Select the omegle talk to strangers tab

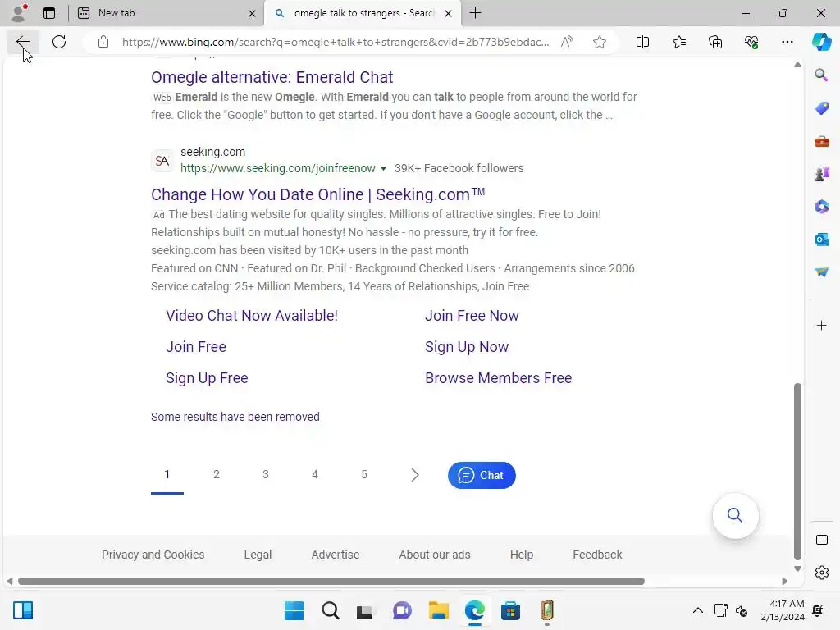click(x=364, y=13)
